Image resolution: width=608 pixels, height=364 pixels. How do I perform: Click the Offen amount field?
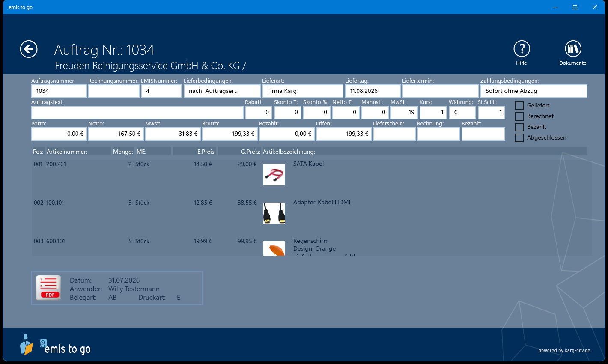(344, 134)
